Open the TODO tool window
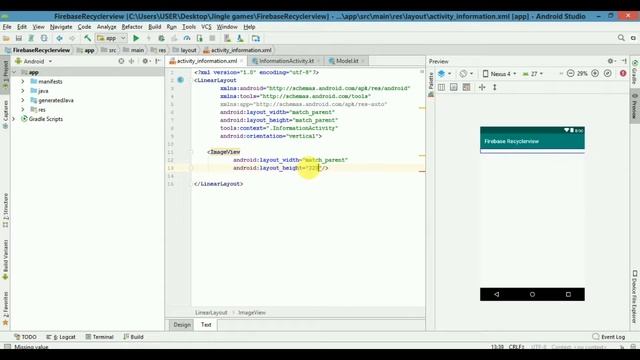This screenshot has height=360, width=640. 25,337
